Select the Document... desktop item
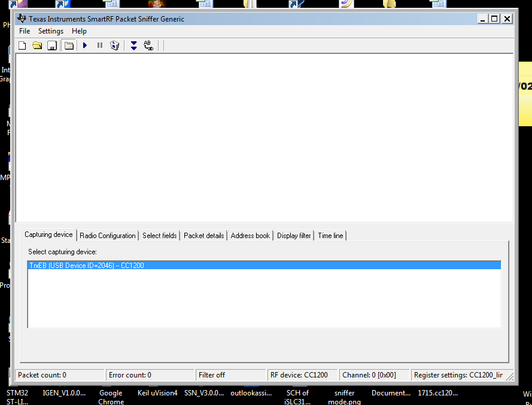The height and width of the screenshot is (405, 532). [391, 393]
